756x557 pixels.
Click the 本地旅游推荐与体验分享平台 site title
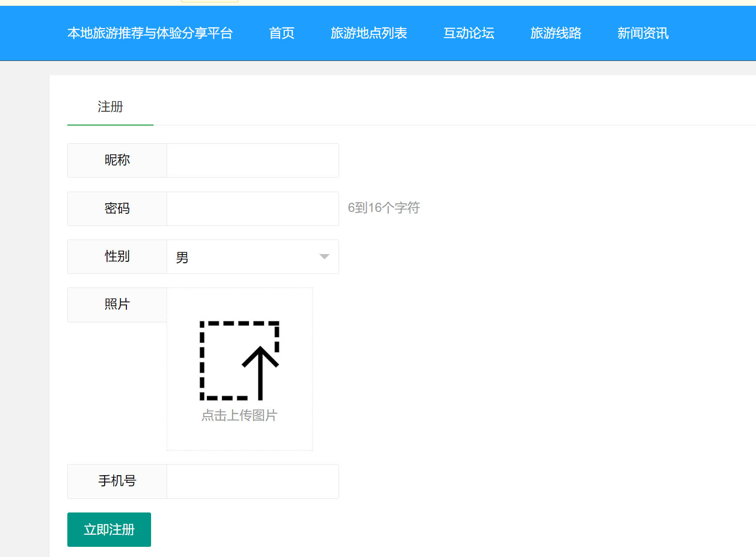pyautogui.click(x=150, y=33)
